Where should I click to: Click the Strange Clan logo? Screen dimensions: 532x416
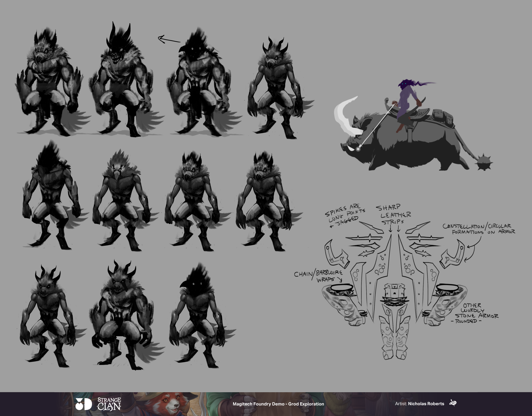109,404
